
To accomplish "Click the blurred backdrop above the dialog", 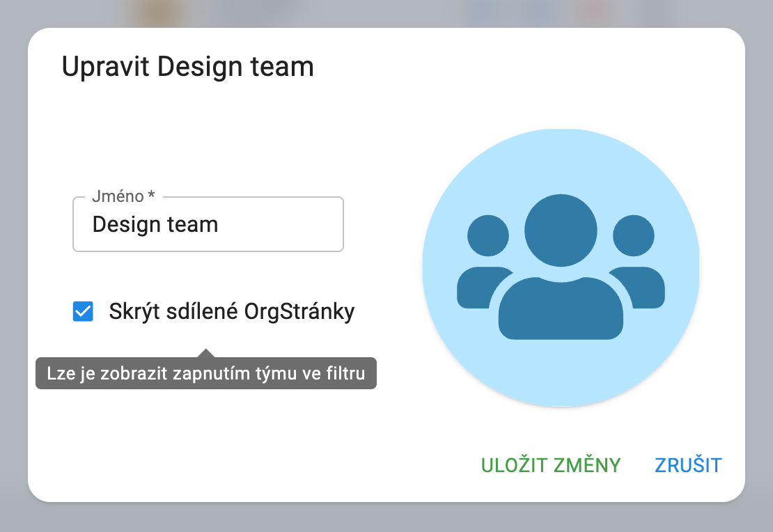I will [386, 13].
